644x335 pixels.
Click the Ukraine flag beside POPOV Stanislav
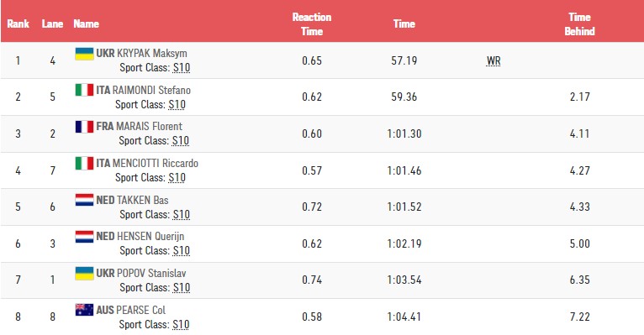[84, 273]
